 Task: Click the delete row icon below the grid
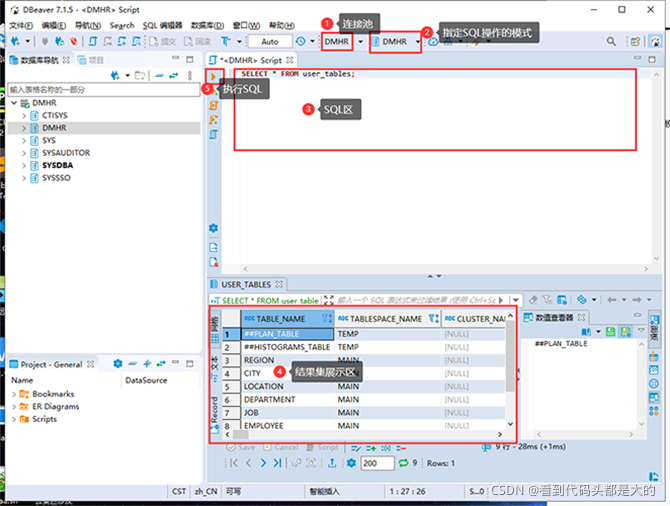(x=401, y=448)
